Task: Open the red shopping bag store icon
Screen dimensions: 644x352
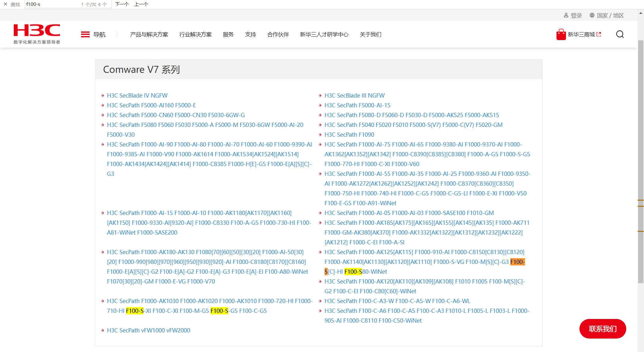Action: pos(561,35)
